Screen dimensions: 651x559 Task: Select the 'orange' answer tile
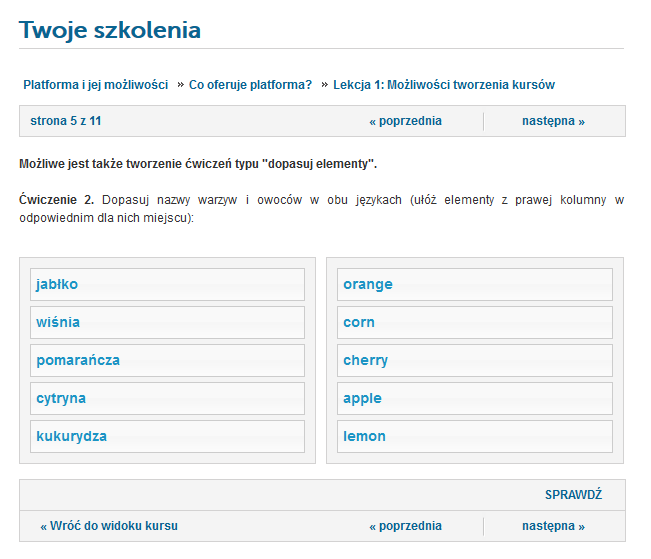[475, 284]
